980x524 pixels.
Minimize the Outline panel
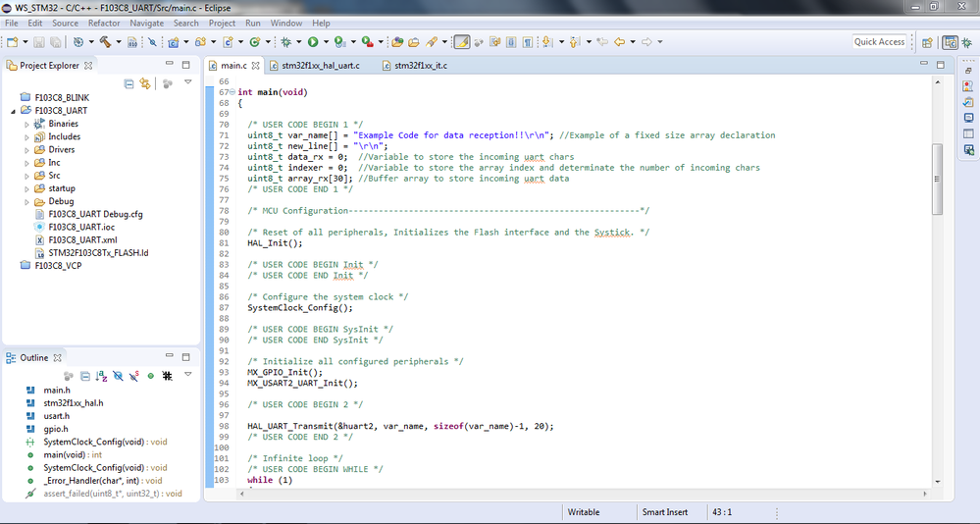pyautogui.click(x=169, y=356)
